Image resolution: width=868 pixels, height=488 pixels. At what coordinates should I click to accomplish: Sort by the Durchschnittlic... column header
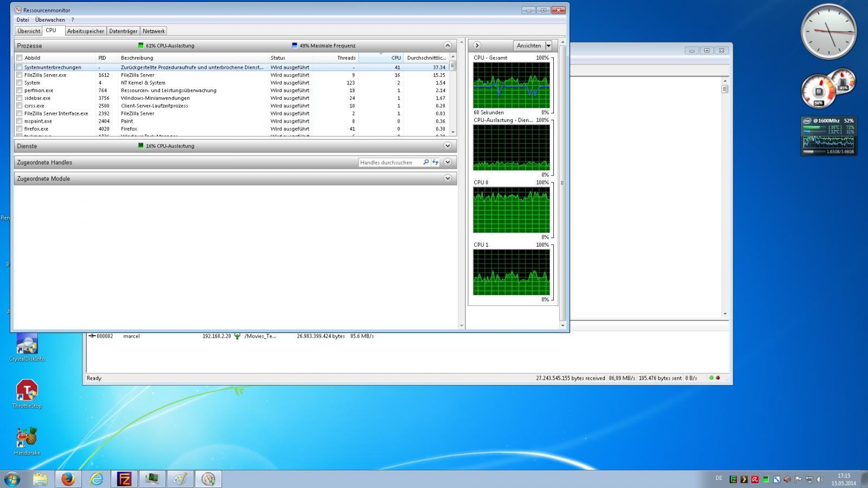click(x=426, y=57)
